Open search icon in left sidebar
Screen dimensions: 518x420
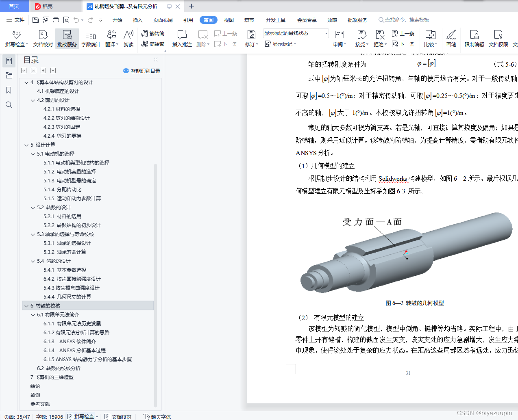click(9, 105)
